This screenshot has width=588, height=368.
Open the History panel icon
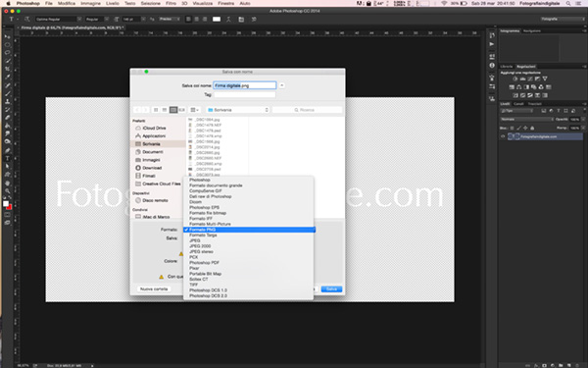coord(492,35)
